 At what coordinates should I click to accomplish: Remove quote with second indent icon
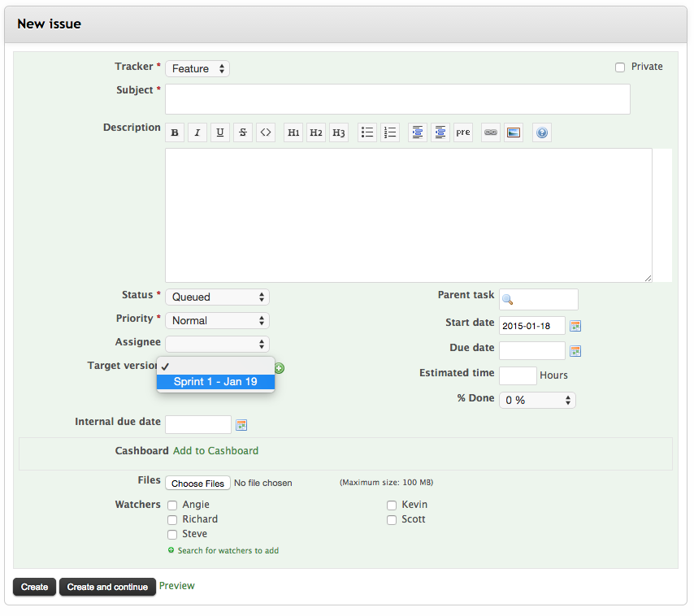coord(440,132)
